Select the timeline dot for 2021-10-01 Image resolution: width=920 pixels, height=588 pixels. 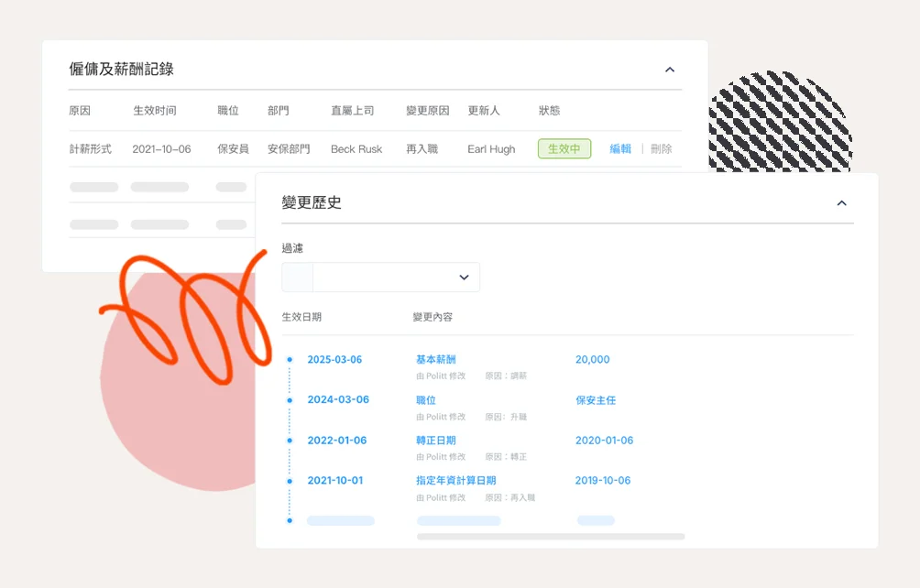click(290, 481)
